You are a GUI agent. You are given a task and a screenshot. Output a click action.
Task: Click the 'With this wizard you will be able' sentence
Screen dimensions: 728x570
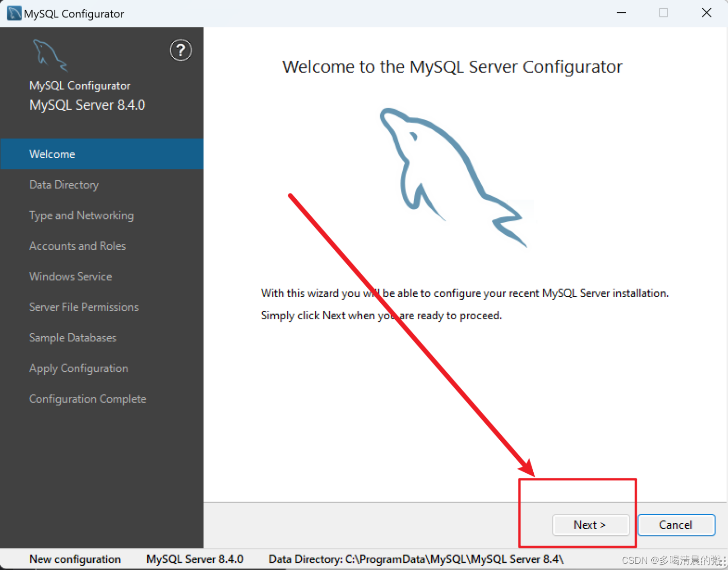tap(465, 293)
